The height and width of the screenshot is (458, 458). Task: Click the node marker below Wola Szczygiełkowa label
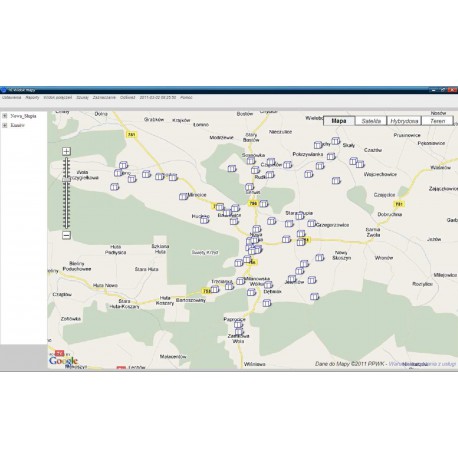click(x=115, y=187)
